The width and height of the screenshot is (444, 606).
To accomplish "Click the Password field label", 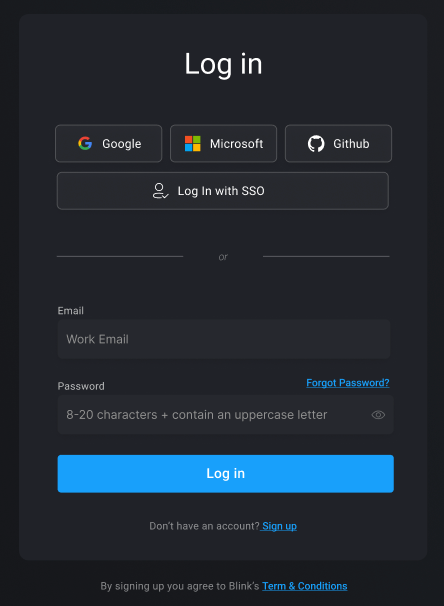I will (x=81, y=386).
